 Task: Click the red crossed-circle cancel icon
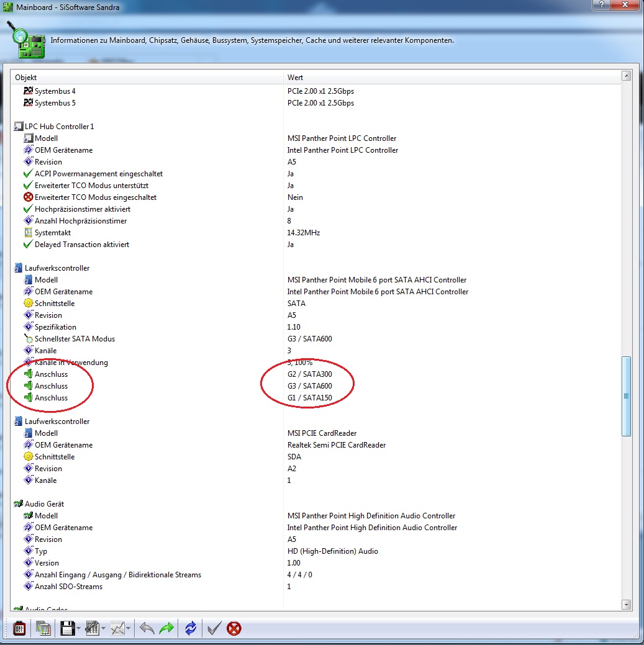click(x=234, y=628)
